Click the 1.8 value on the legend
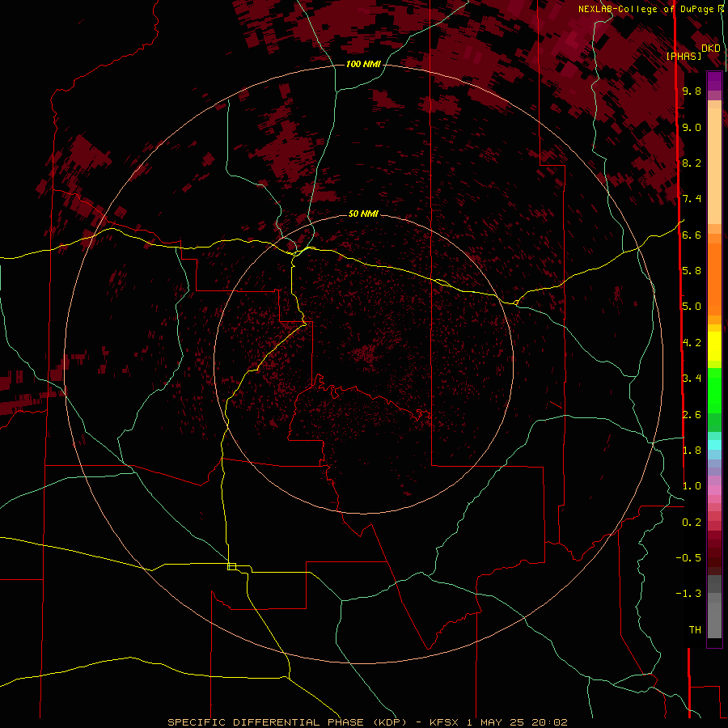The width and height of the screenshot is (728, 728). point(692,451)
